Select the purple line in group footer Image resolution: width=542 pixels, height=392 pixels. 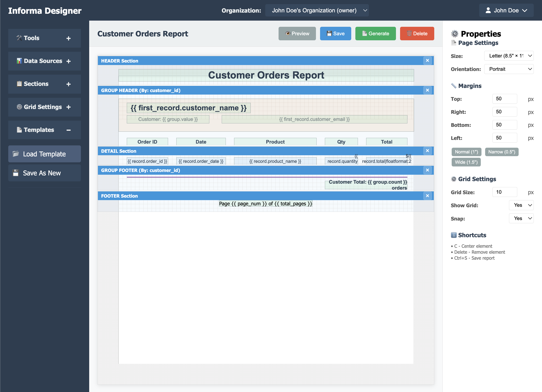[267, 177]
